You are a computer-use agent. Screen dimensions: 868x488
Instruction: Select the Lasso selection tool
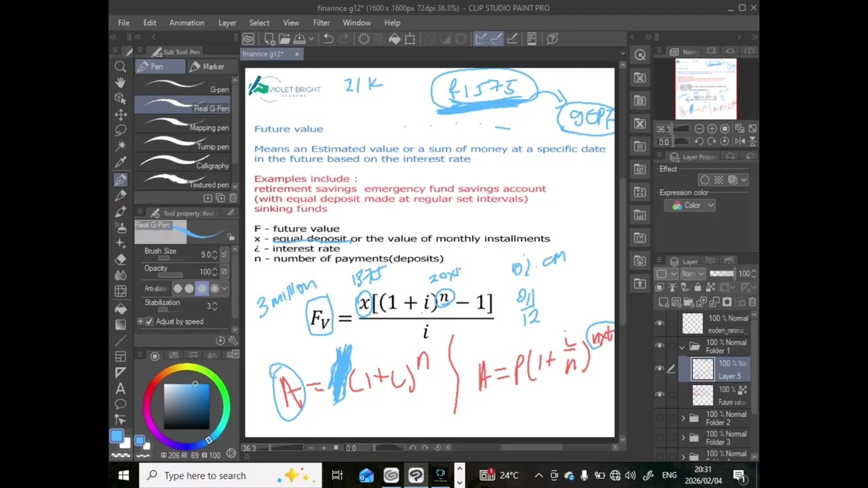121,130
